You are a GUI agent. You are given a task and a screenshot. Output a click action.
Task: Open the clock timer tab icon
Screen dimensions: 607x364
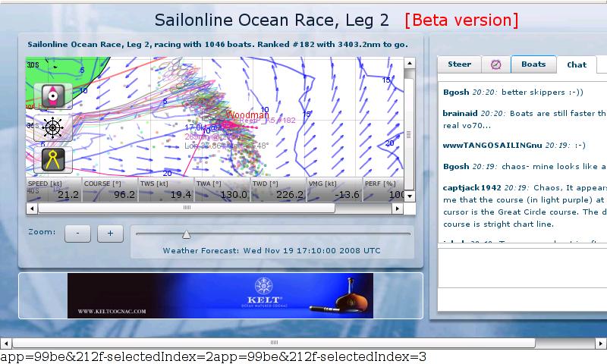[x=496, y=64]
